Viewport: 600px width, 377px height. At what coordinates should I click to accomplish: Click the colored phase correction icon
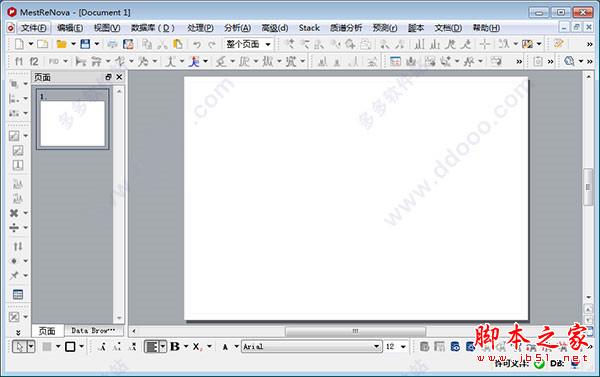point(194,61)
